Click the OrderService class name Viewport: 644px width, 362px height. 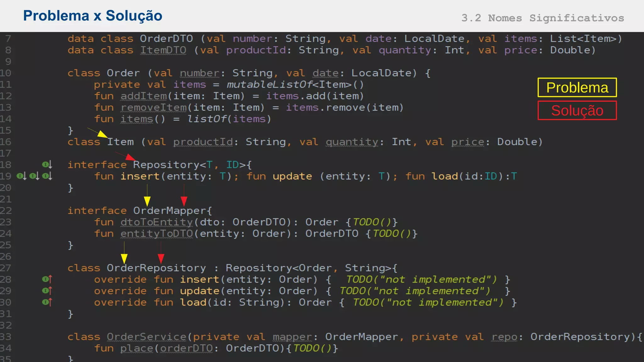click(147, 337)
